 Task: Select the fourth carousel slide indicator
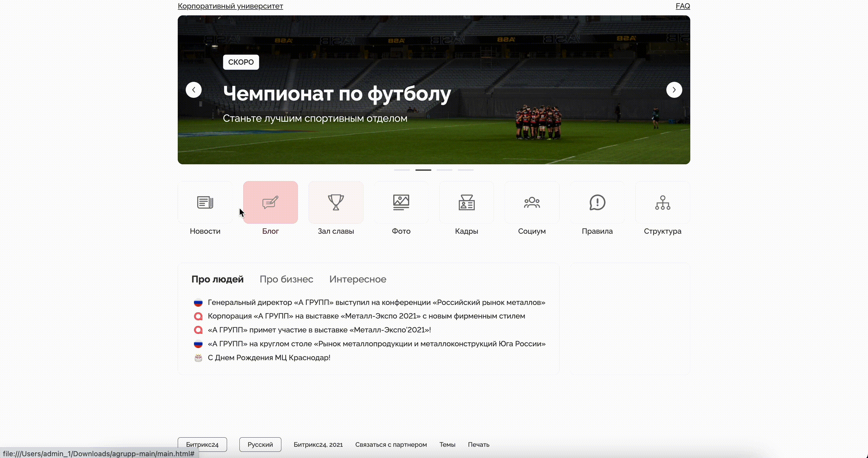pos(466,170)
